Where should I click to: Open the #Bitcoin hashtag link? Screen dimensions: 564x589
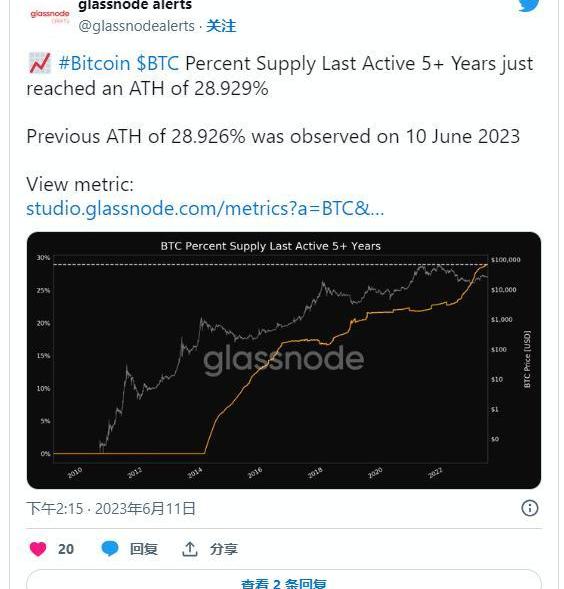[94, 63]
